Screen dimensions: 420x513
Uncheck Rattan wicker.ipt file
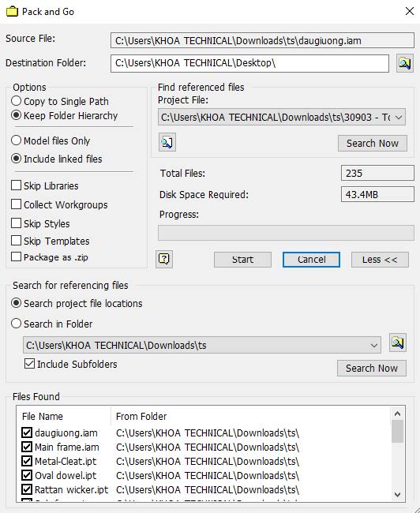(x=27, y=489)
